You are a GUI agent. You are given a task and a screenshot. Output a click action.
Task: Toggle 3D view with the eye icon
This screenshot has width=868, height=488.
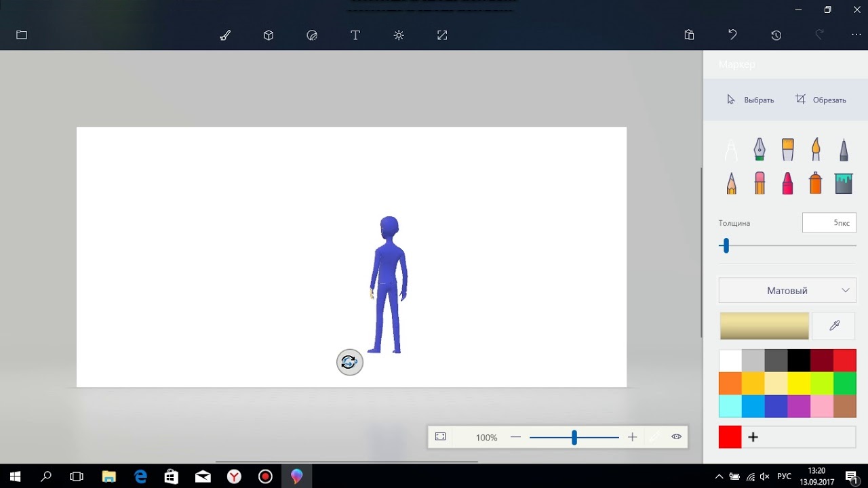pyautogui.click(x=676, y=437)
